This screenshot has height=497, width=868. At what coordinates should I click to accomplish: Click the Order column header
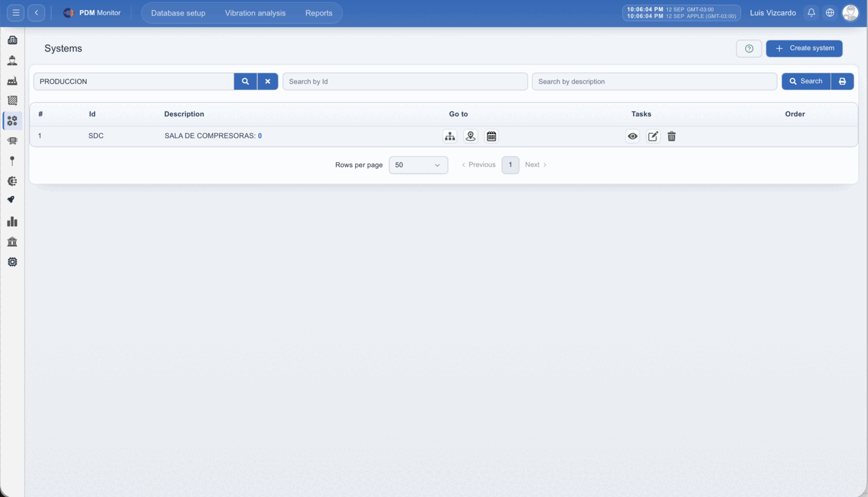click(x=795, y=114)
